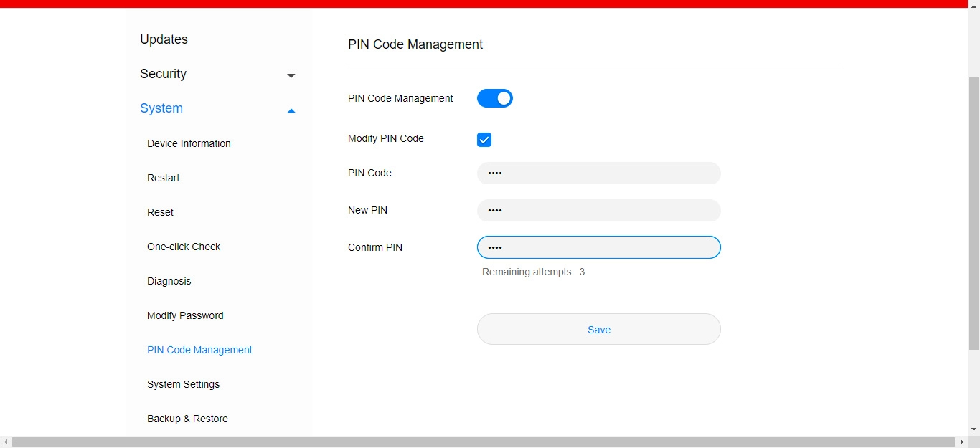Open the Updates menu item

click(164, 39)
